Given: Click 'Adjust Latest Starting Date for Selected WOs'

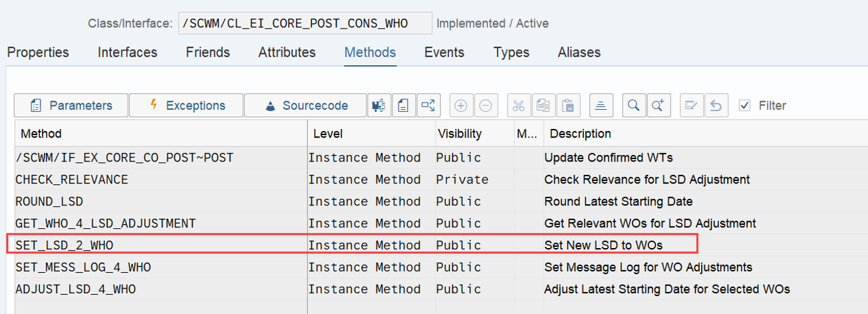Looking at the screenshot, I should (x=667, y=289).
